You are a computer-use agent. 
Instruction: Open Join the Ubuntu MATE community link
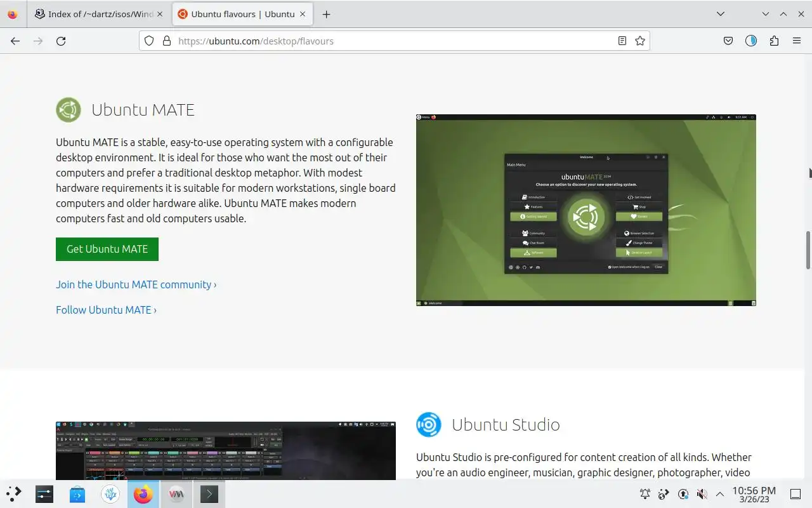[136, 284]
